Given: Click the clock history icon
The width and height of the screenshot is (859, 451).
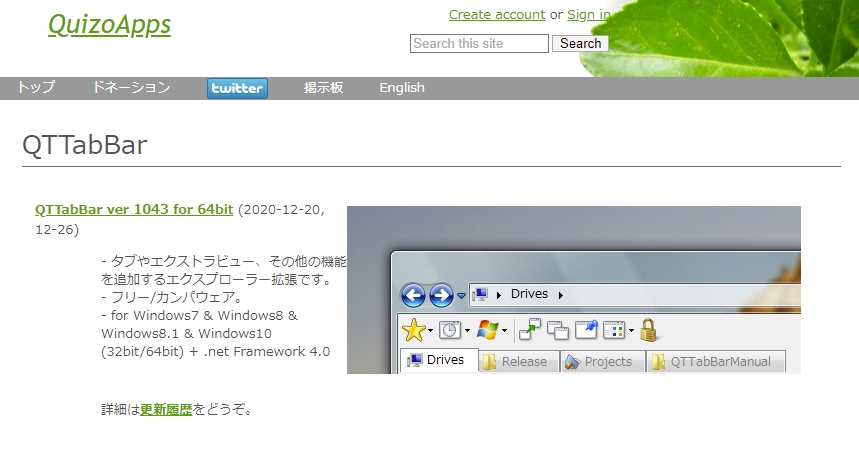Looking at the screenshot, I should point(450,330).
